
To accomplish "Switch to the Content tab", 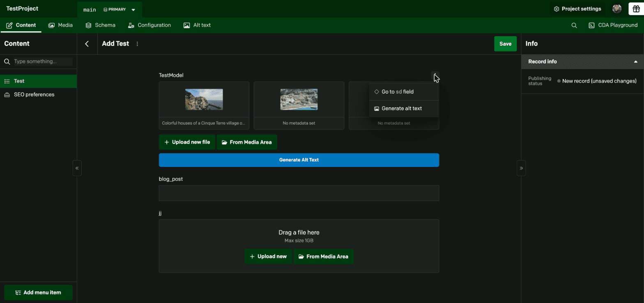I will coord(21,25).
